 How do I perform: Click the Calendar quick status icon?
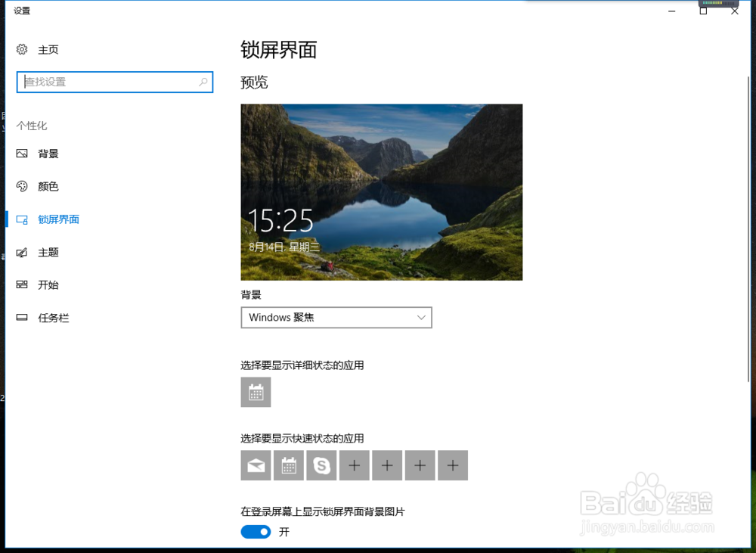288,465
